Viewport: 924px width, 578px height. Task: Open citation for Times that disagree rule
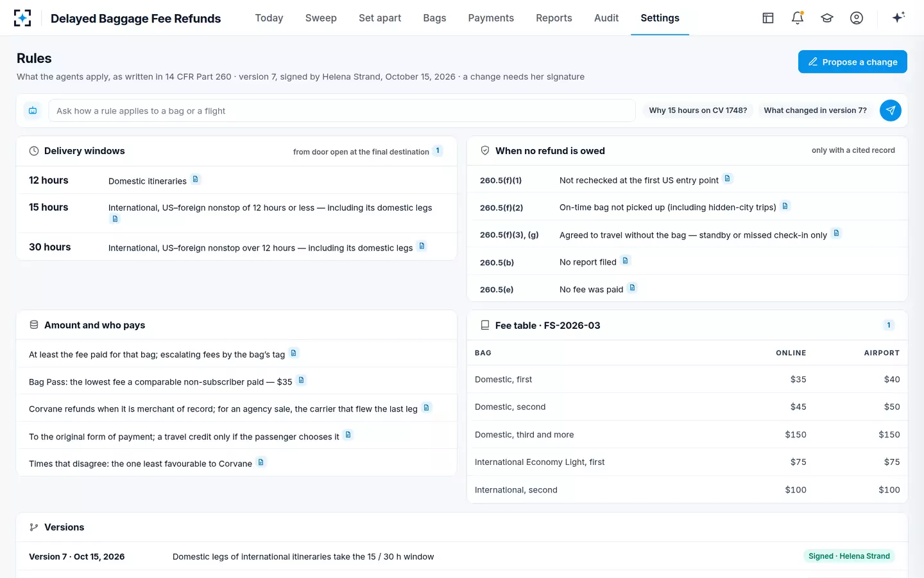coord(261,462)
